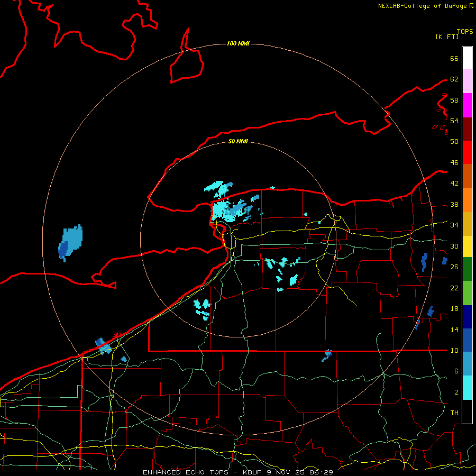Click the navy 14-18 kft legend swatch

(467, 317)
